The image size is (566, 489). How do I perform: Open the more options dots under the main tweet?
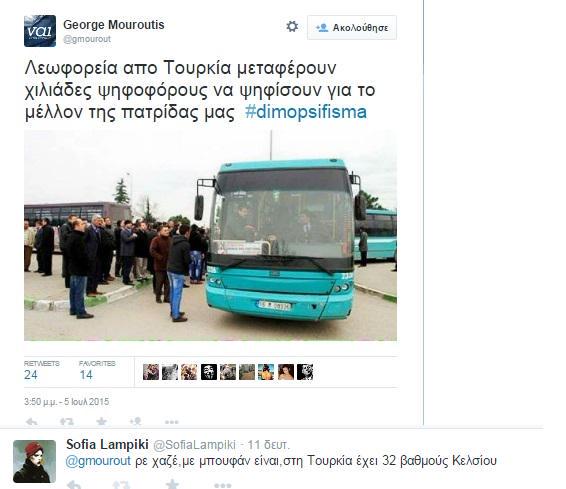[171, 422]
